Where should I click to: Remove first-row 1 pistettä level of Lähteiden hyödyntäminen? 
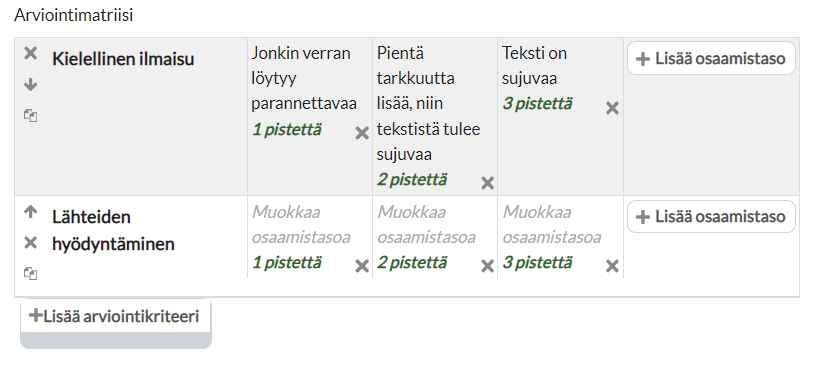click(x=362, y=267)
